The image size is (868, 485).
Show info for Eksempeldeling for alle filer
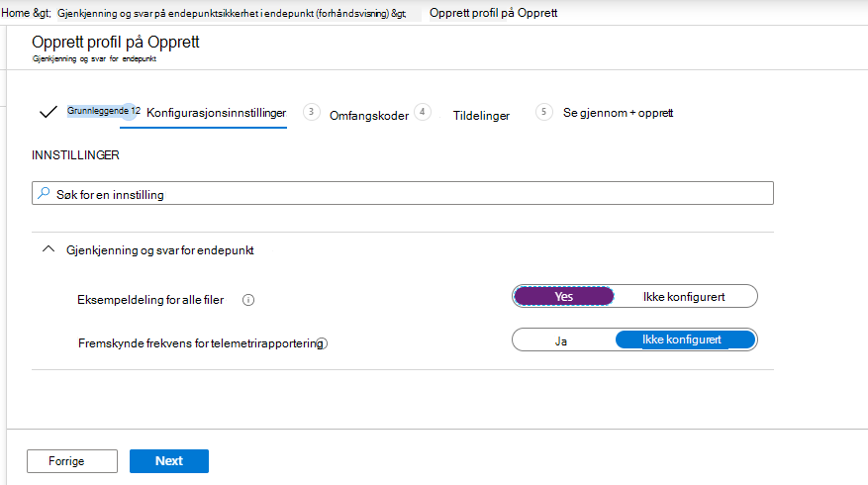[x=248, y=300]
